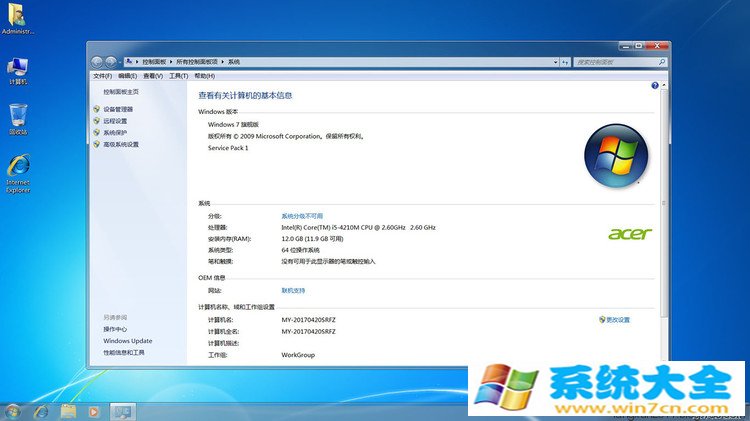Open the 帮助(H) menu

click(x=204, y=76)
